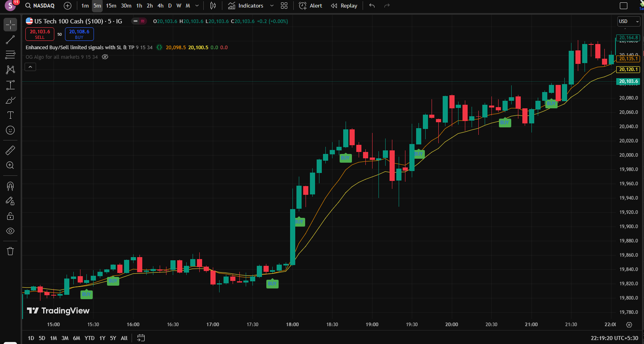Select the zoom in tool

[10, 165]
